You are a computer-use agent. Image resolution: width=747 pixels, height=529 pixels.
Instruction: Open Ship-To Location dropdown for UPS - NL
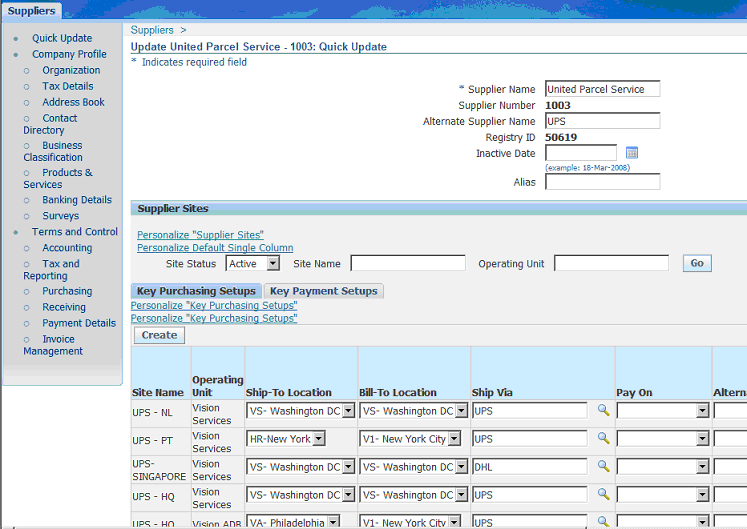tap(349, 411)
